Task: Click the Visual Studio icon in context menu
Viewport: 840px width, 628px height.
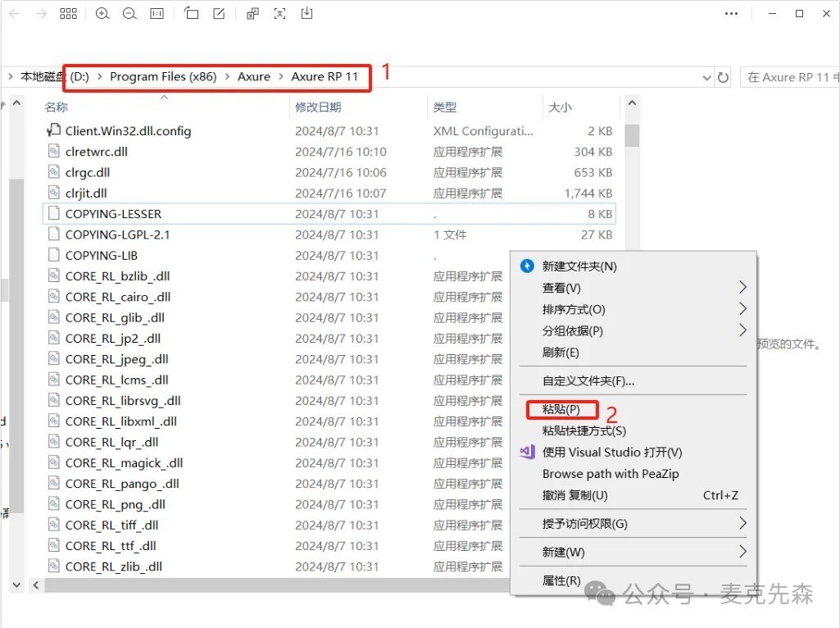Action: pos(528,452)
